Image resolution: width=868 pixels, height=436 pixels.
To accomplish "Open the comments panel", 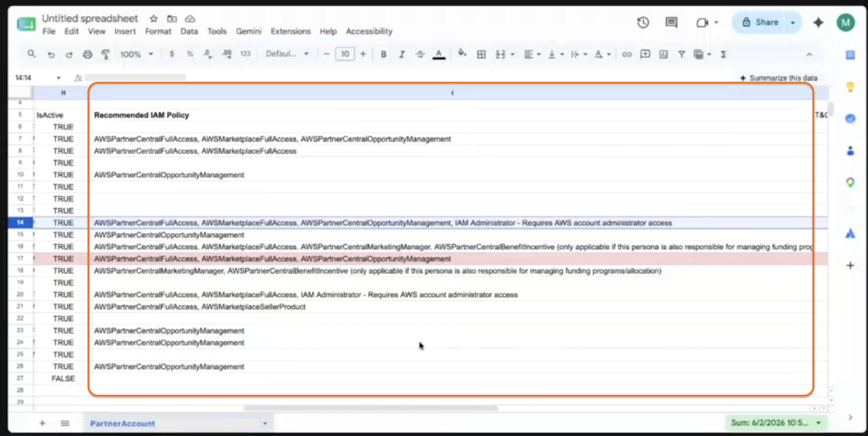I will point(671,22).
